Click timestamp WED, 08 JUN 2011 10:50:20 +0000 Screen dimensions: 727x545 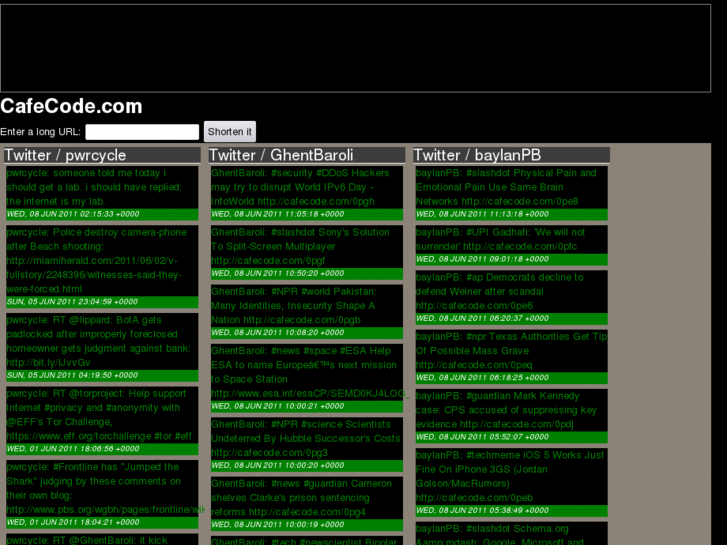click(278, 274)
